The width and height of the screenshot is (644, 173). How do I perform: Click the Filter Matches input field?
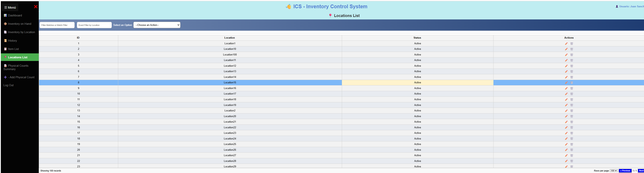tap(57, 25)
